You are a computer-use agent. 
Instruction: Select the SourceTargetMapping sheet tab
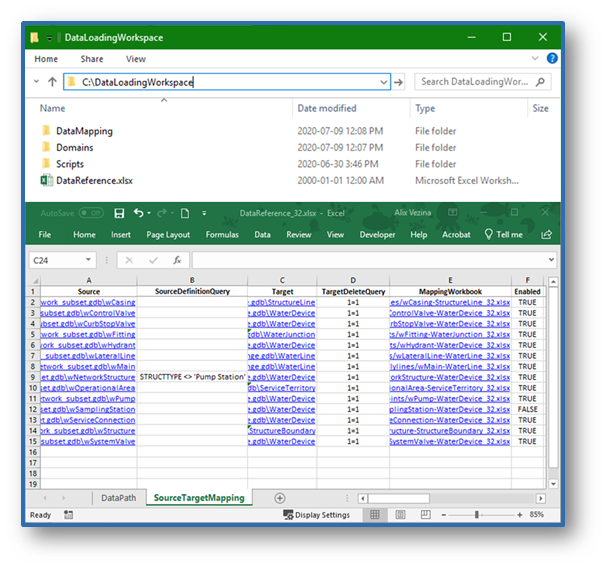(x=199, y=498)
